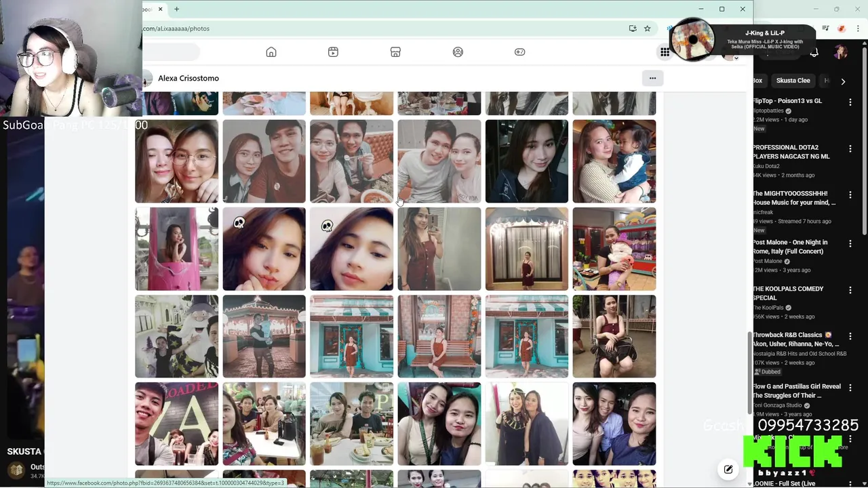The height and width of the screenshot is (488, 868).
Task: Expand Facebook account arrow under avatar
Action: tap(736, 58)
